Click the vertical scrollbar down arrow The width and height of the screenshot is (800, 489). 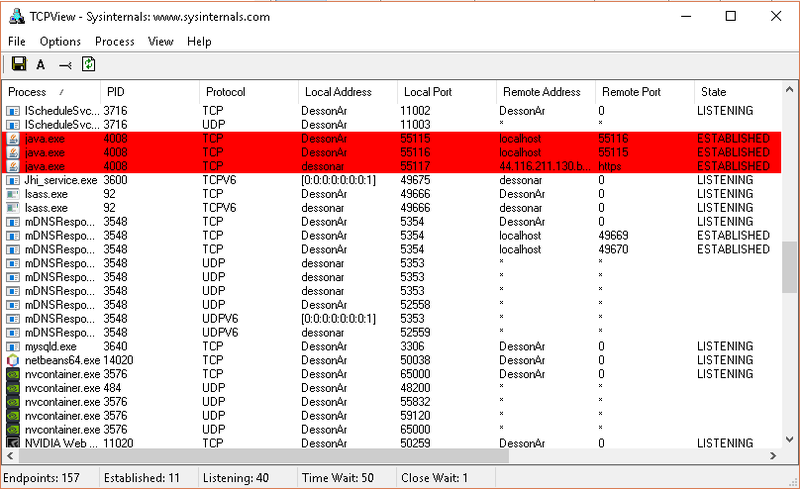coord(789,439)
